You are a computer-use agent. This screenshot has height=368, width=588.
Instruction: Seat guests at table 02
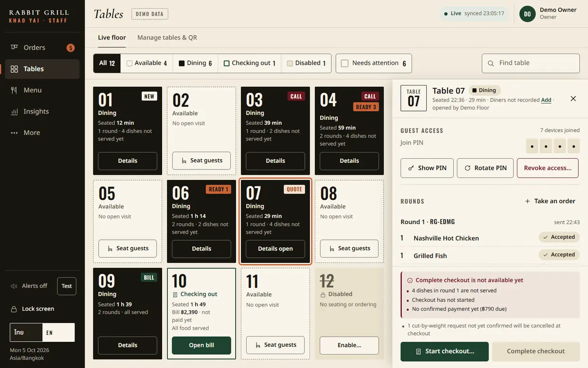[x=202, y=160]
